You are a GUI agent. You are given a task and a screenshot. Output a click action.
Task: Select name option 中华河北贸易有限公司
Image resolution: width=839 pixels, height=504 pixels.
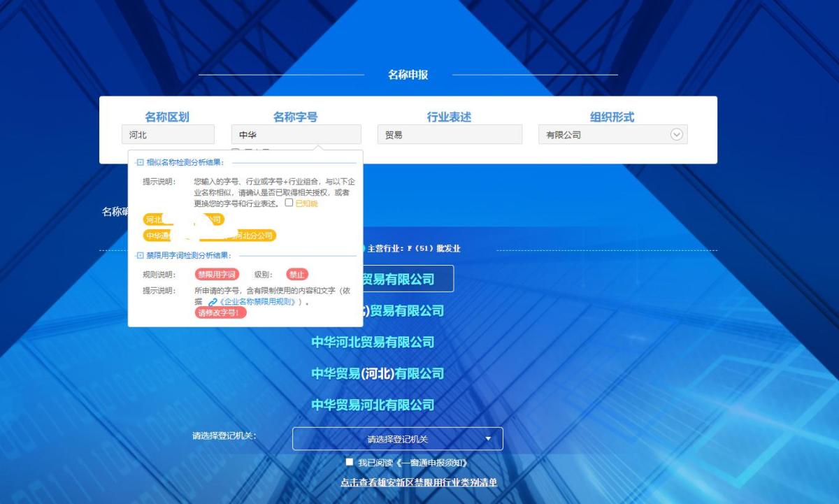pyautogui.click(x=373, y=342)
